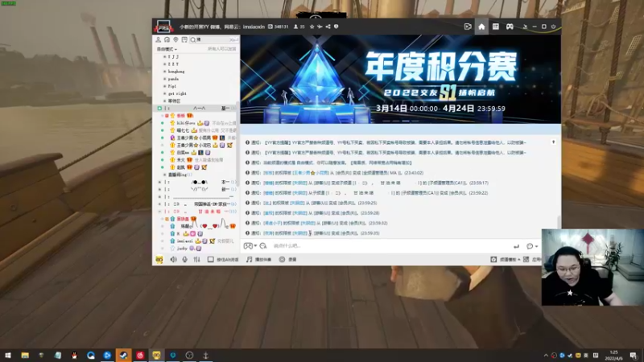Viewport: 644px width, 362px height.
Task: Collapse the highlighted ∧—∧ channel row
Action: 159,109
